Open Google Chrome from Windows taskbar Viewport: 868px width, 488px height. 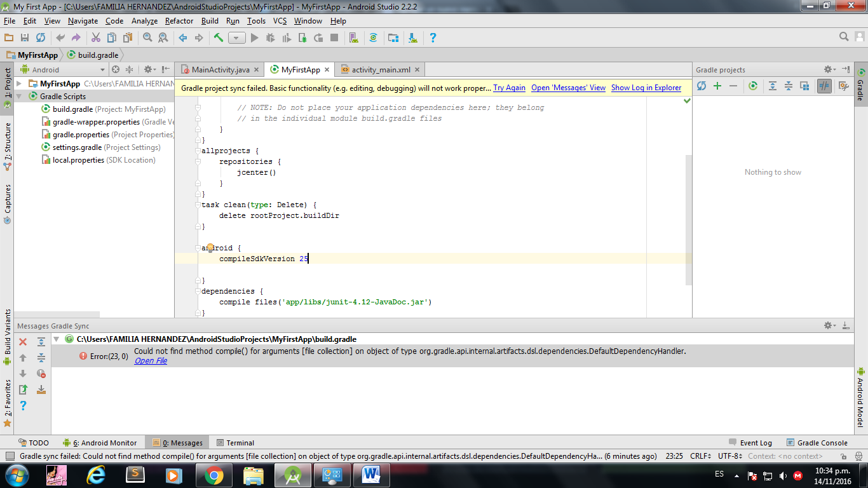click(x=214, y=475)
